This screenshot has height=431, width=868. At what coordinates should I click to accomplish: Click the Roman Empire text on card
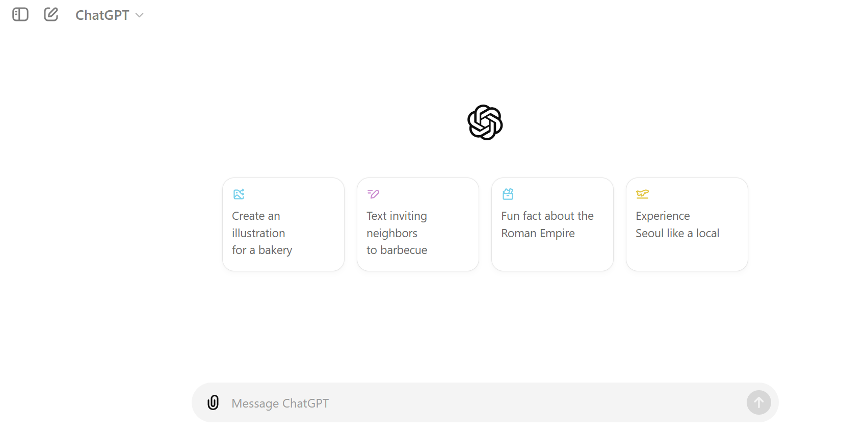pos(538,233)
